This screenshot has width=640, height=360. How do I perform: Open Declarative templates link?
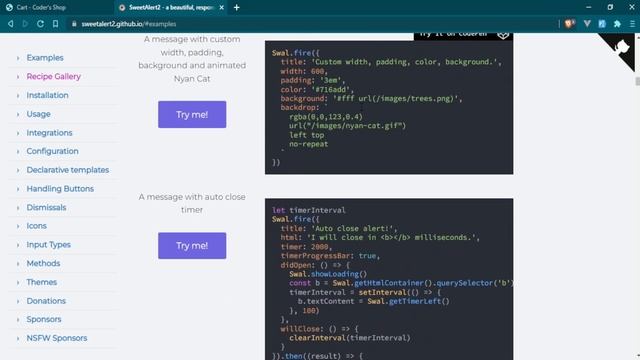pos(68,170)
